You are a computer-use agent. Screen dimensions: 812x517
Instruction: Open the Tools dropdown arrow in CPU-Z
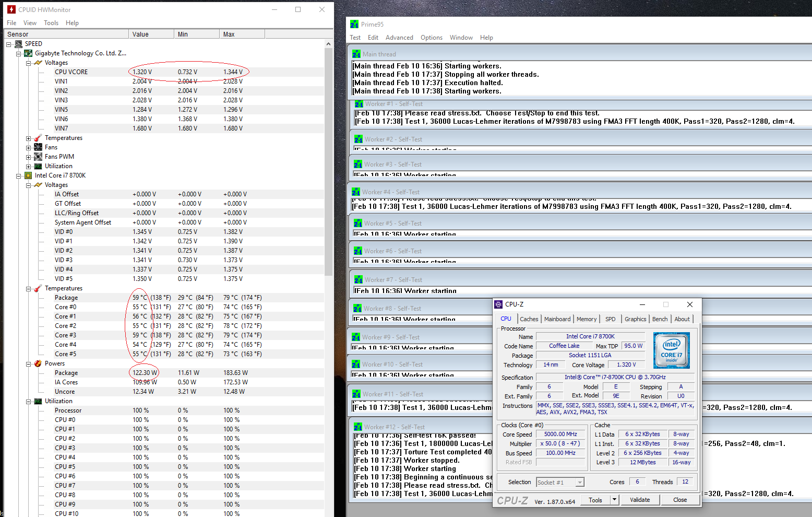tap(615, 500)
